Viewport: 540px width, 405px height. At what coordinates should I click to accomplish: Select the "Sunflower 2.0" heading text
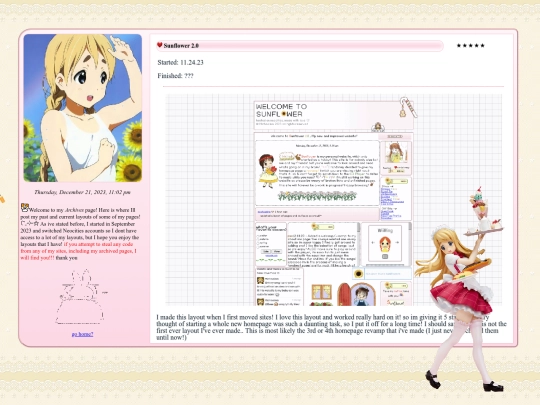tap(181, 45)
